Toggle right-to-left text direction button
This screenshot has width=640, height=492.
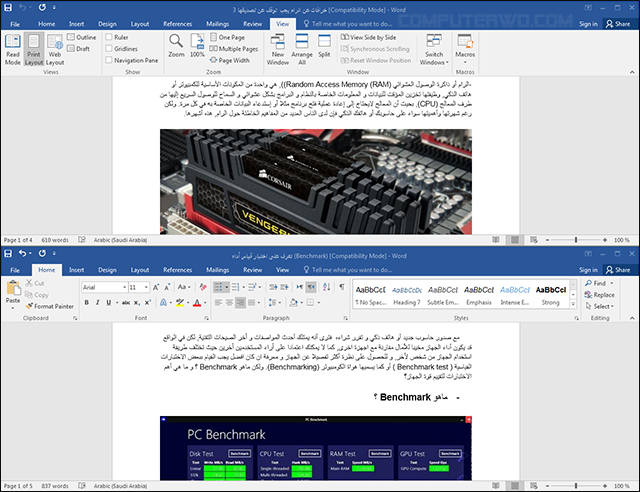click(311, 287)
